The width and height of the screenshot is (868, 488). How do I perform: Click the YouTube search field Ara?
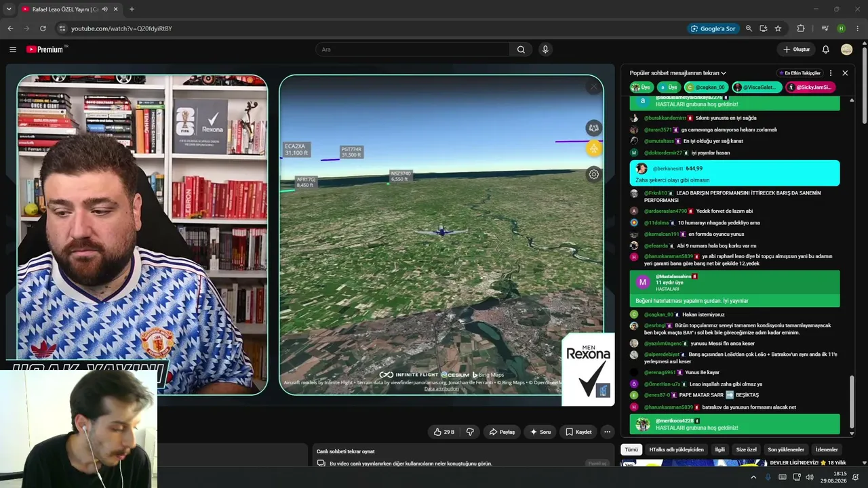pyautogui.click(x=412, y=49)
